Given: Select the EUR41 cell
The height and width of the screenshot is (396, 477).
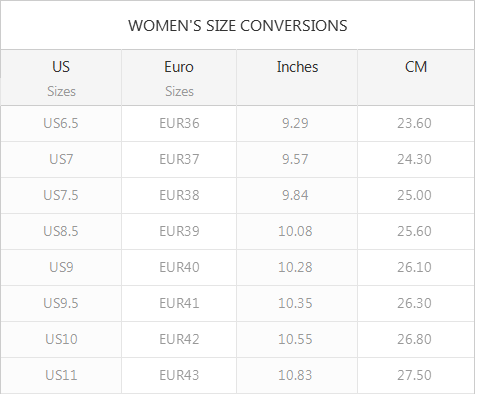Looking at the screenshot, I should tap(179, 303).
